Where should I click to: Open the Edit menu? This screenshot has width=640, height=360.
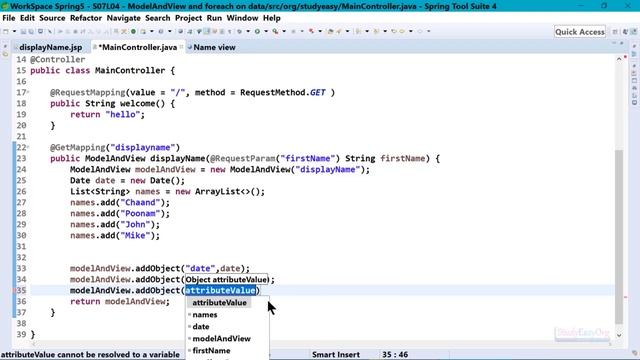point(27,18)
